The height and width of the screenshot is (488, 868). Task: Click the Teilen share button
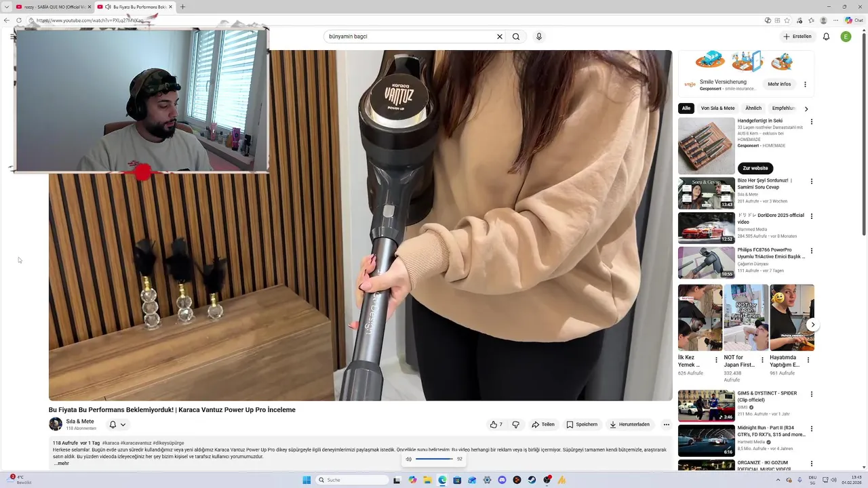pos(543,424)
